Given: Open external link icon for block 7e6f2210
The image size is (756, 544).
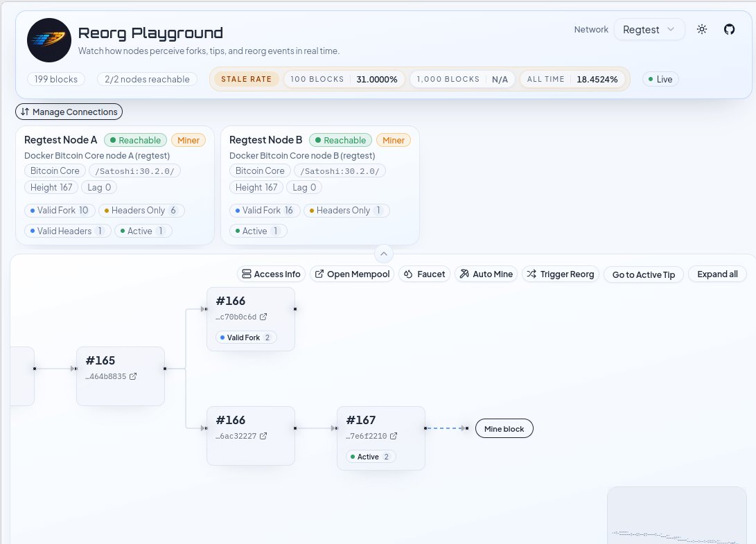Looking at the screenshot, I should [x=394, y=436].
